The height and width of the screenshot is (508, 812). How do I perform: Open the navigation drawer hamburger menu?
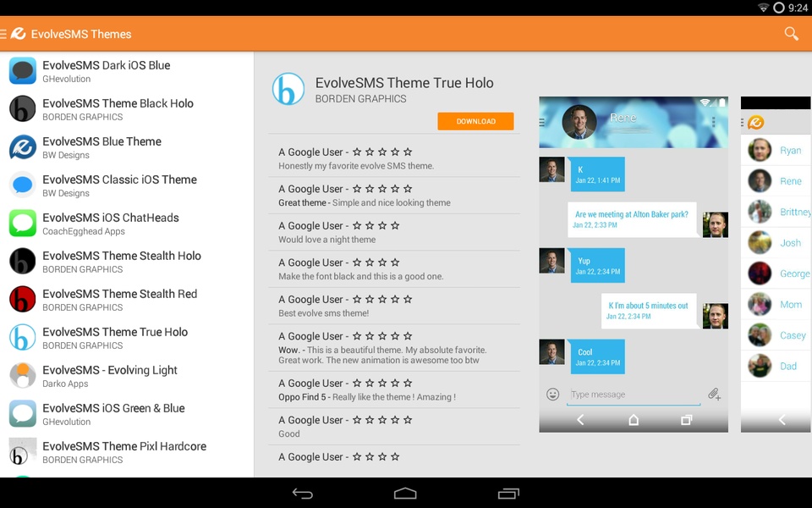tap(3, 34)
